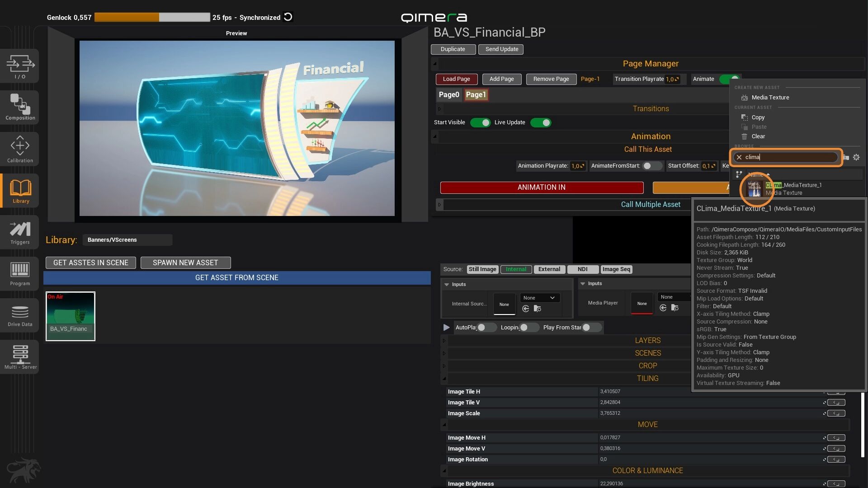The width and height of the screenshot is (868, 488).
Task: Toggle the Start Visible switch
Action: tap(480, 122)
